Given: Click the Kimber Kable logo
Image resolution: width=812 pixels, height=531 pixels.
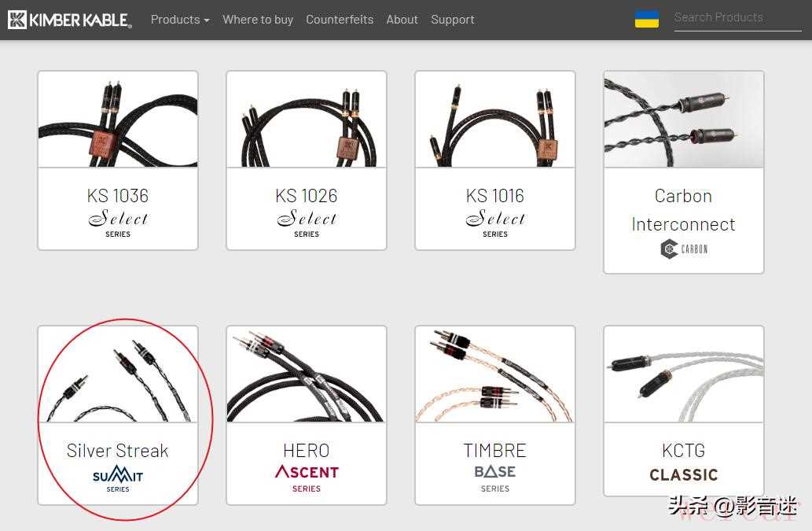Looking at the screenshot, I should point(69,20).
